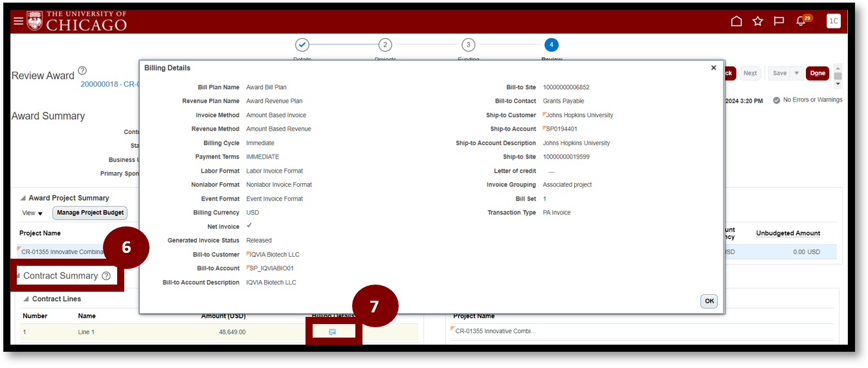Image resolution: width=868 pixels, height=368 pixels.
Task: Click the Save button
Action: 779,73
